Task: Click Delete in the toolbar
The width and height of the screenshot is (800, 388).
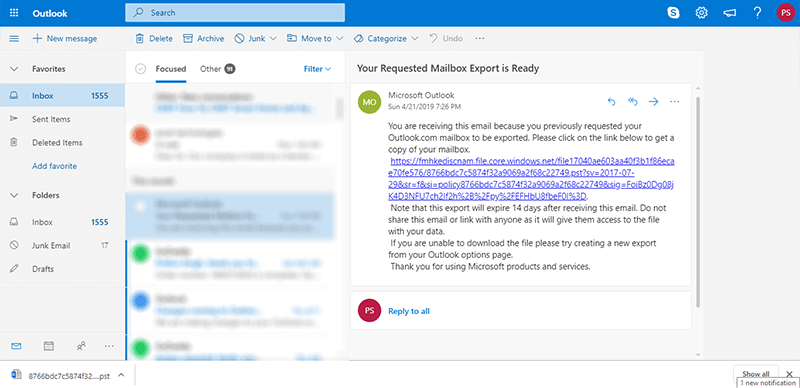Action: coord(154,39)
